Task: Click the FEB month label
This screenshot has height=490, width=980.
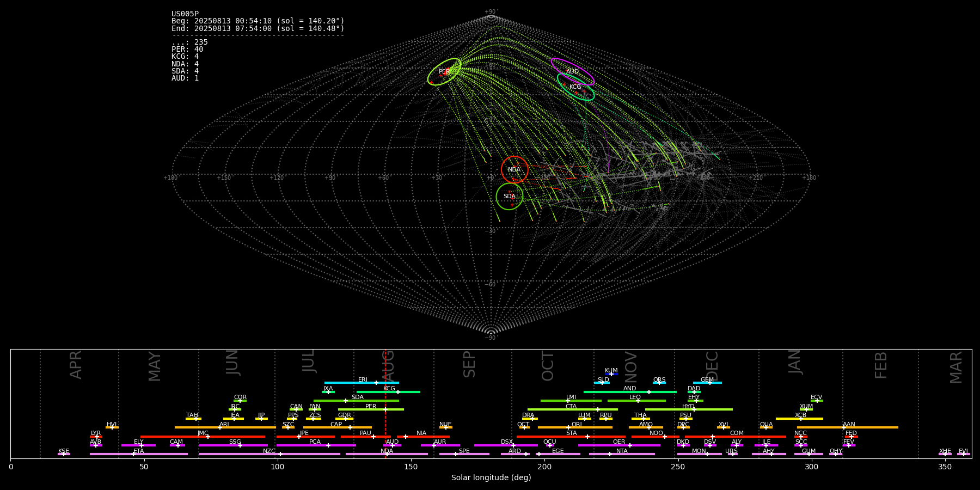Action: [881, 365]
